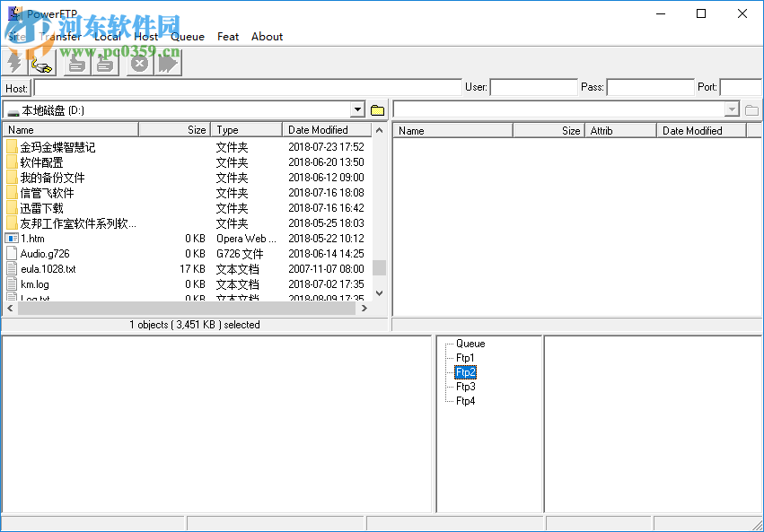The image size is (764, 532).
Task: Click the abort transfer X icon
Action: (138, 63)
